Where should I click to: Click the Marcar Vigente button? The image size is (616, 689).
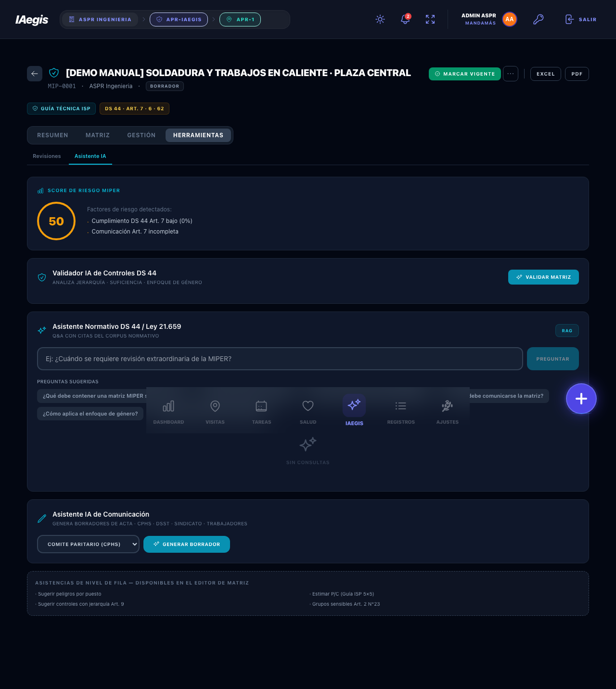tap(464, 74)
